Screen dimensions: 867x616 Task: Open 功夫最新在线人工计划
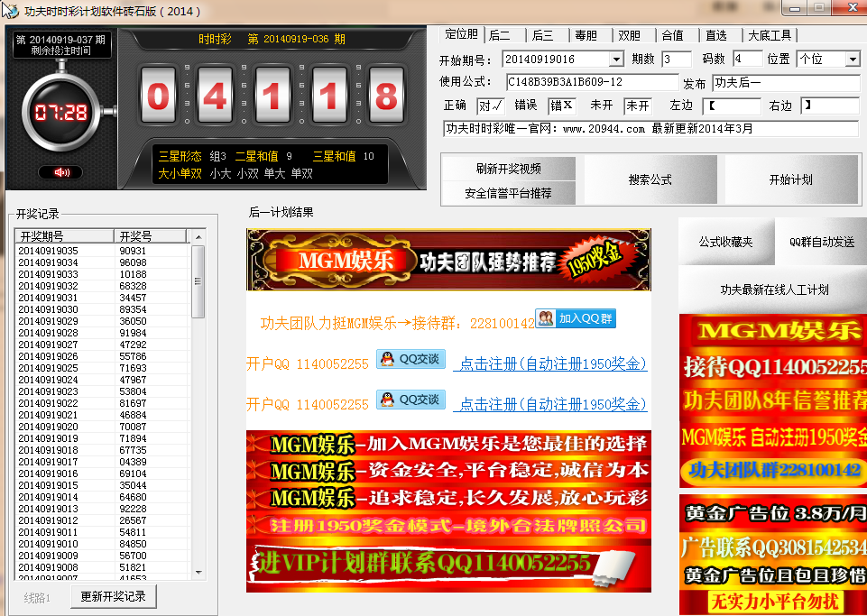774,290
